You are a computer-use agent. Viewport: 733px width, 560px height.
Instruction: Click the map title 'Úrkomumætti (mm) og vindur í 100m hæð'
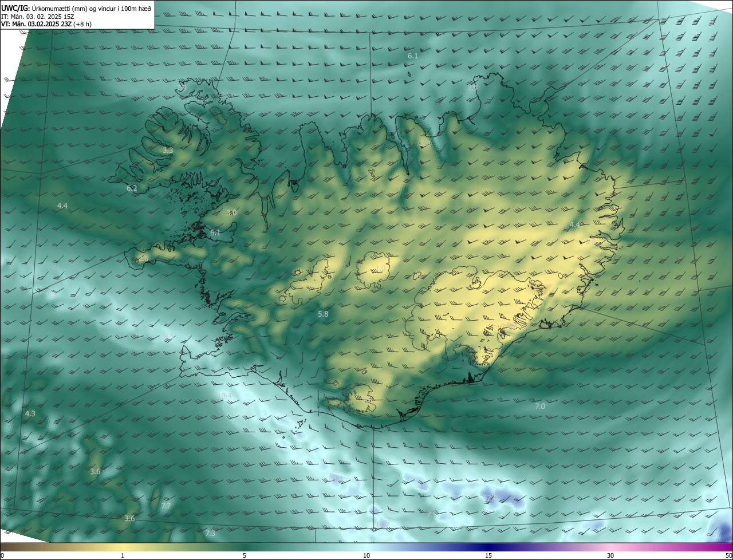tap(92, 7)
